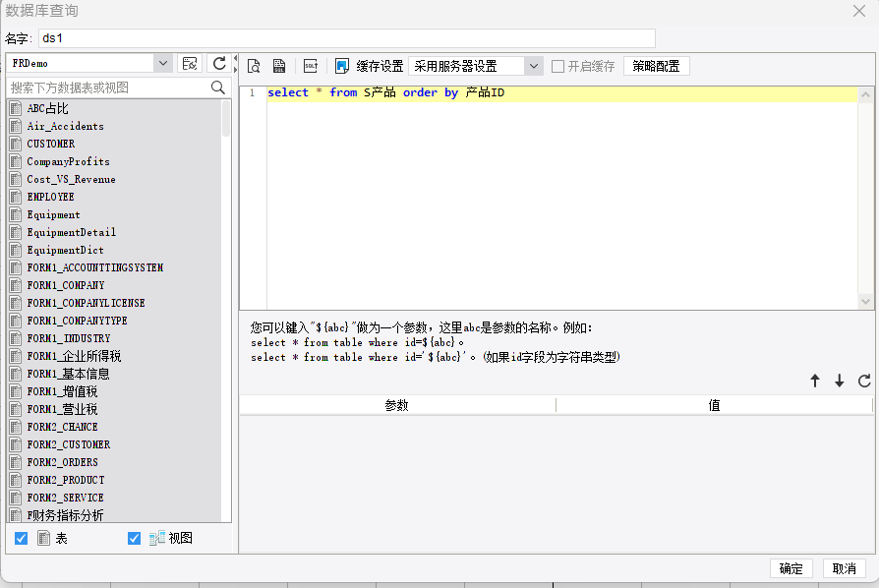The width and height of the screenshot is (879, 588).
Task: Select the FORM1_企业所得税 table
Action: (x=74, y=356)
